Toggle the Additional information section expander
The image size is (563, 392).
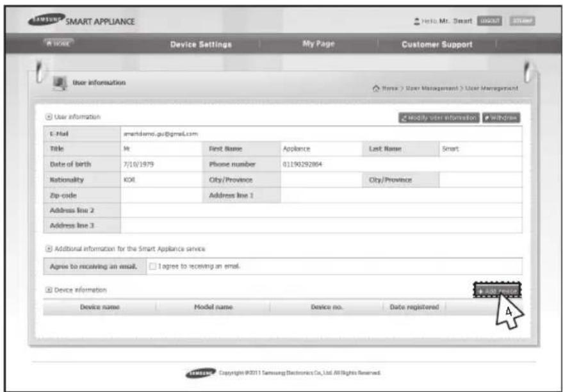pyautogui.click(x=47, y=249)
